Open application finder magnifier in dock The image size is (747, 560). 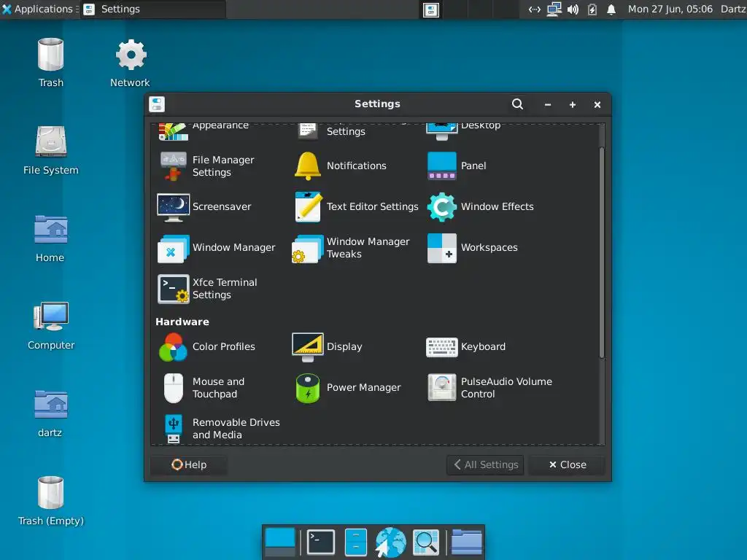tap(425, 542)
